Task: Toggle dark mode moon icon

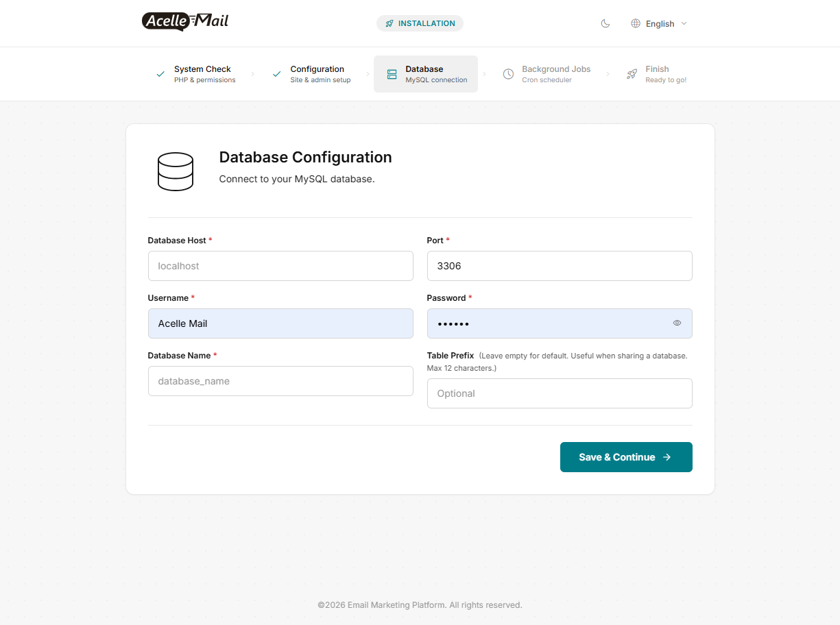Action: (605, 23)
